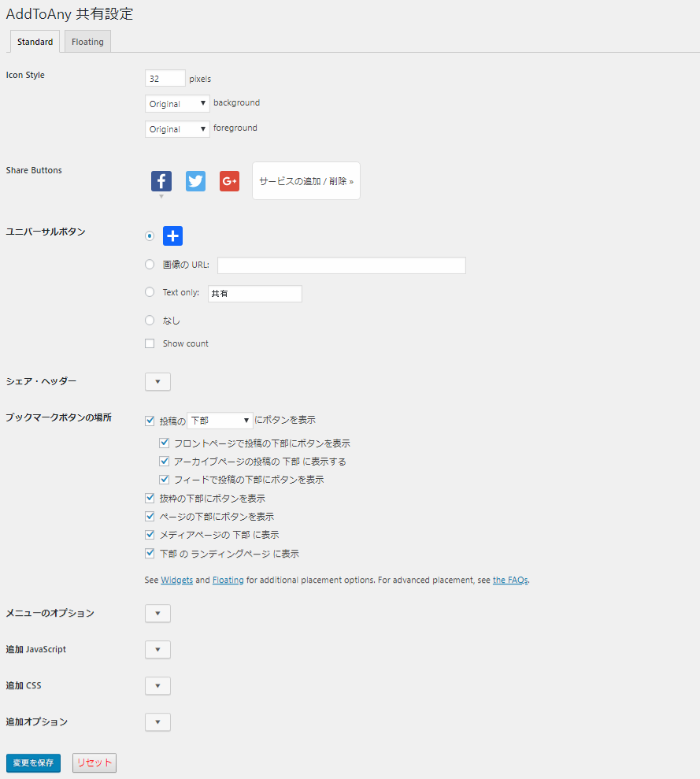Open the 下部 position dropdown

pyautogui.click(x=220, y=421)
